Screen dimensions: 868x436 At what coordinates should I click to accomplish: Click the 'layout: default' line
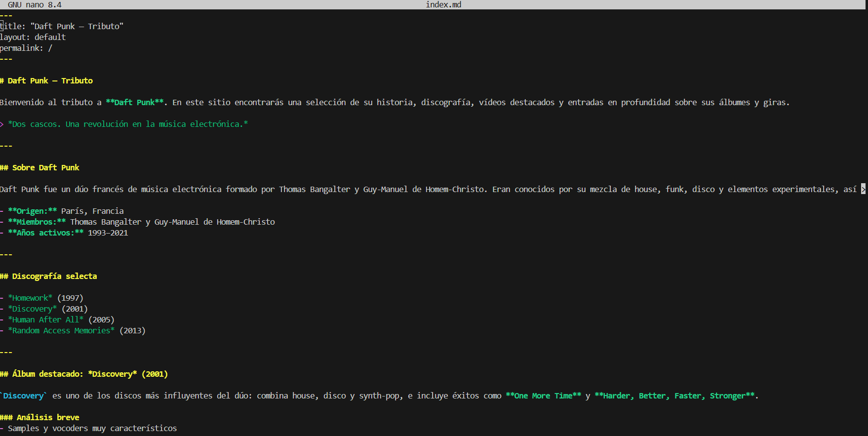(x=33, y=37)
